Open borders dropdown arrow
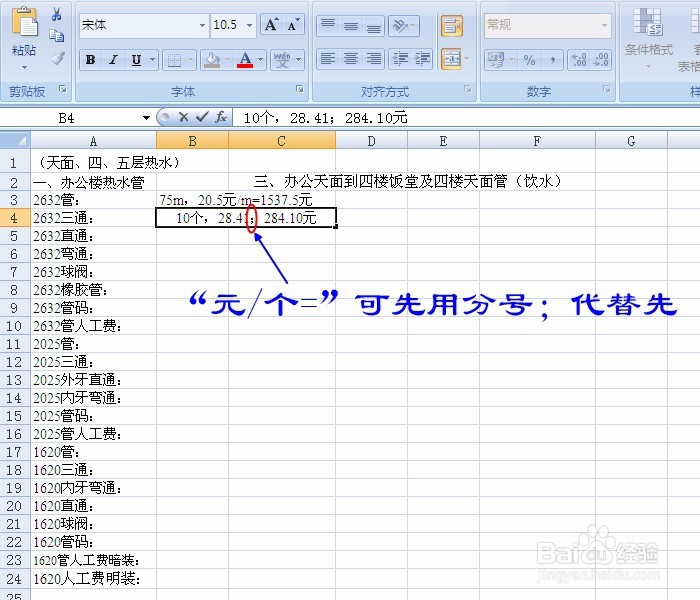The width and height of the screenshot is (700, 600). tap(191, 60)
